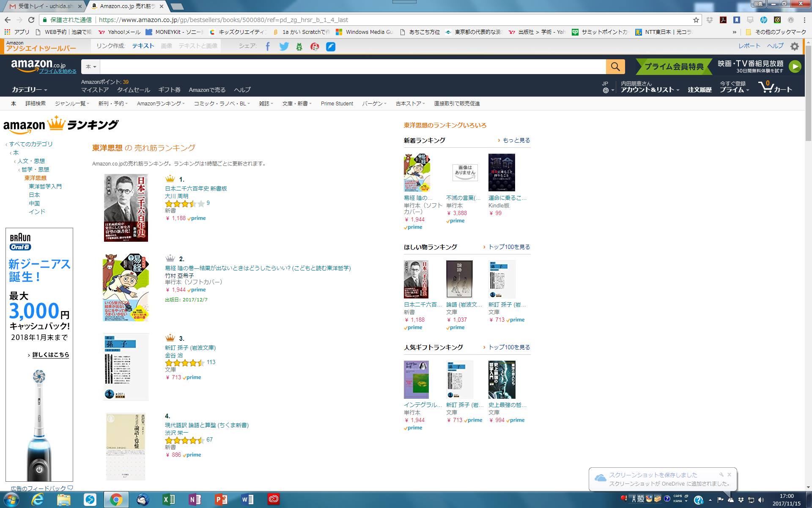Open author link 渋沢 栄一
Screen dimensions: 812x508
(x=177, y=433)
